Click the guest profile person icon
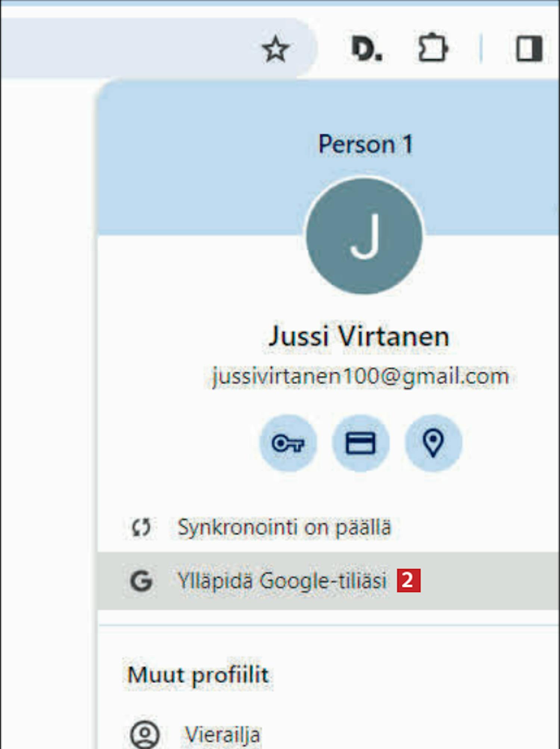560x749 pixels. coord(145,734)
